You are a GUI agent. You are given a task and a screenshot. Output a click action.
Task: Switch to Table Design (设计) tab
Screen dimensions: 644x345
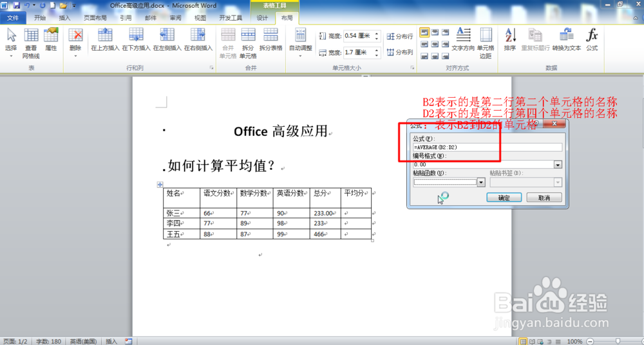click(x=262, y=17)
